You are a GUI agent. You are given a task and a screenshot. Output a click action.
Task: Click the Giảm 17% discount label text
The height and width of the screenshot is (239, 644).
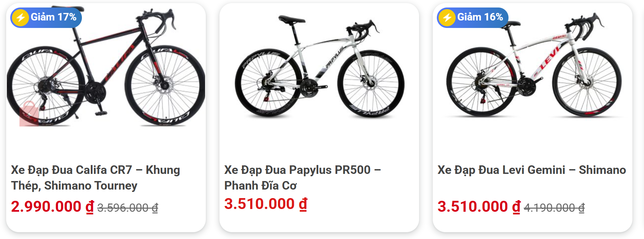[54, 17]
